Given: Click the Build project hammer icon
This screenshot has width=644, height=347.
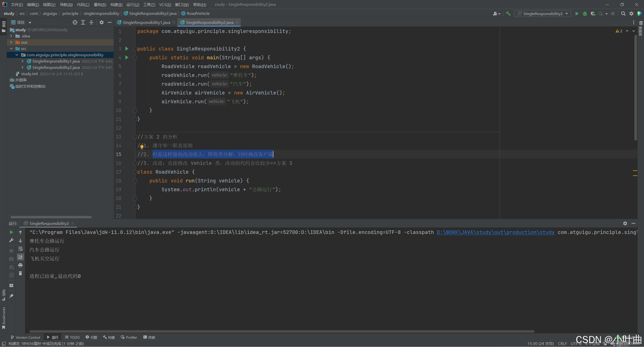Looking at the screenshot, I should click(x=508, y=14).
